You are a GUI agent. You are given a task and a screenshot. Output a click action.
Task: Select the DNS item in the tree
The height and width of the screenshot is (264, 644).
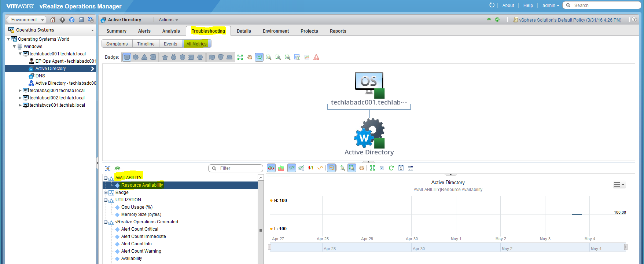coord(40,76)
